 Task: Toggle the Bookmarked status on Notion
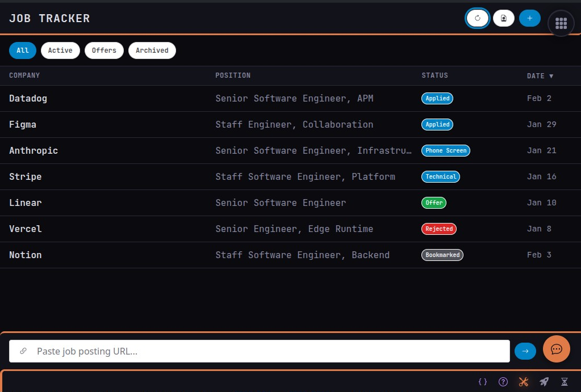pyautogui.click(x=442, y=255)
